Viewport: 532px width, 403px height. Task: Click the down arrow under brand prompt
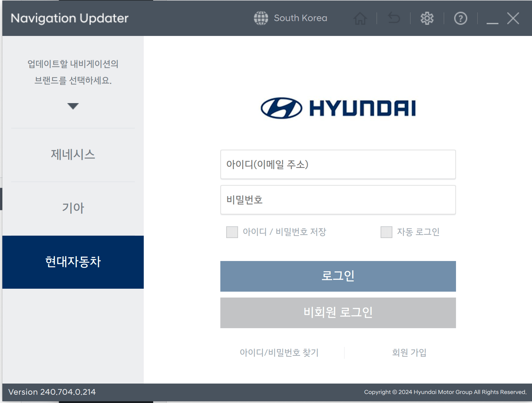(x=73, y=106)
